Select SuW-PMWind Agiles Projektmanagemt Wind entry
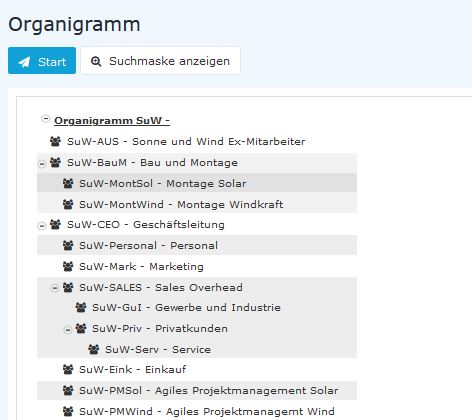472x420 pixels. click(197, 411)
